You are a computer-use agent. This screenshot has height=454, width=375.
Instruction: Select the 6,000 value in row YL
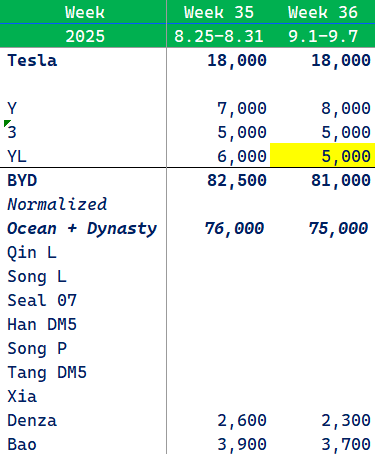242,156
